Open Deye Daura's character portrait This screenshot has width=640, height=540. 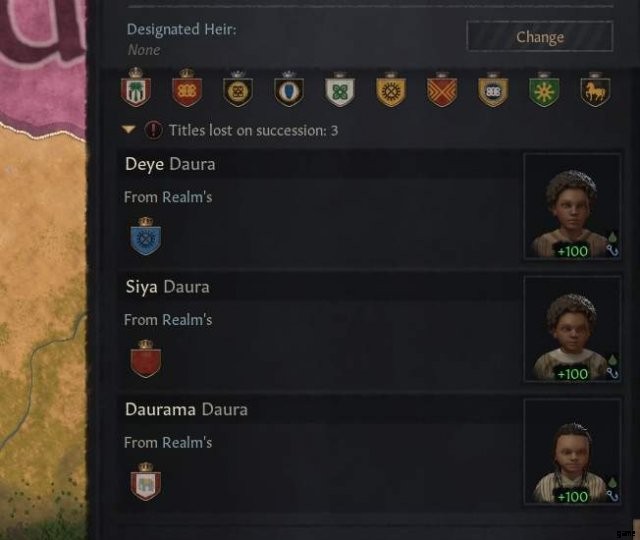point(572,206)
